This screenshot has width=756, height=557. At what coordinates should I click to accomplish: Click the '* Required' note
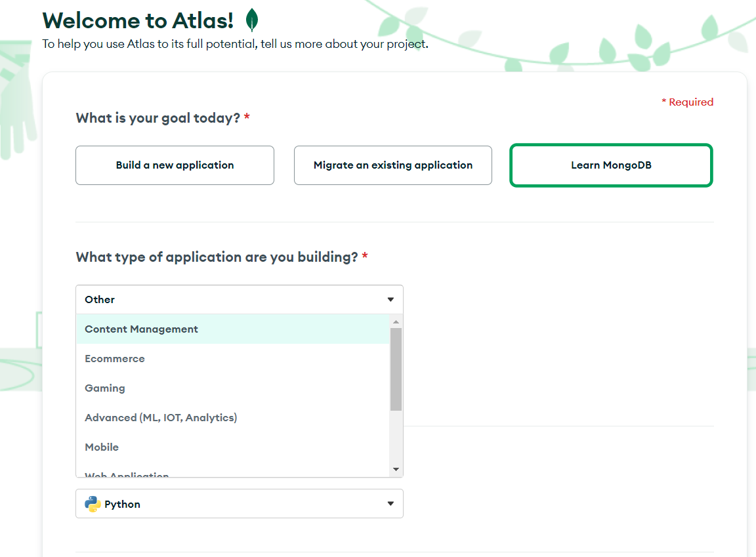[x=687, y=102]
